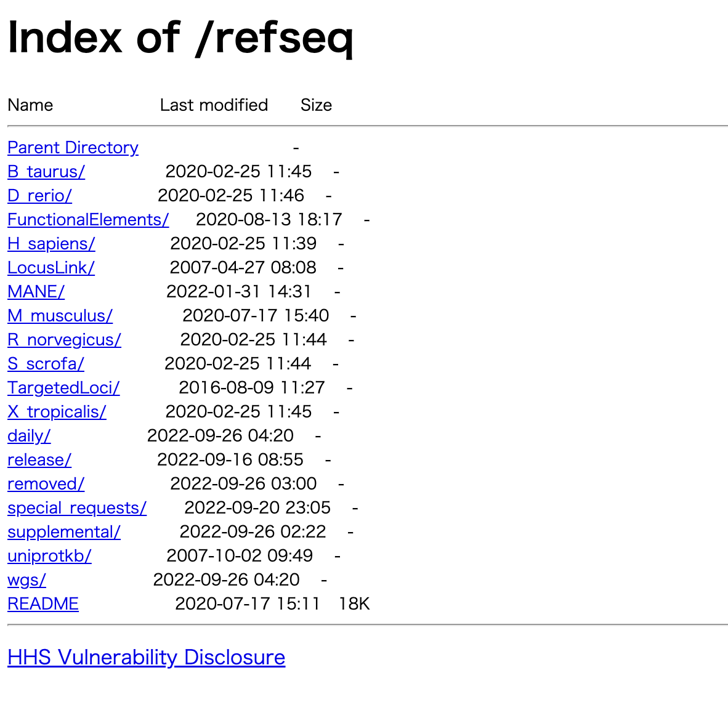Viewport: 728px width, 702px height.
Task: View the README file
Action: [x=43, y=604]
